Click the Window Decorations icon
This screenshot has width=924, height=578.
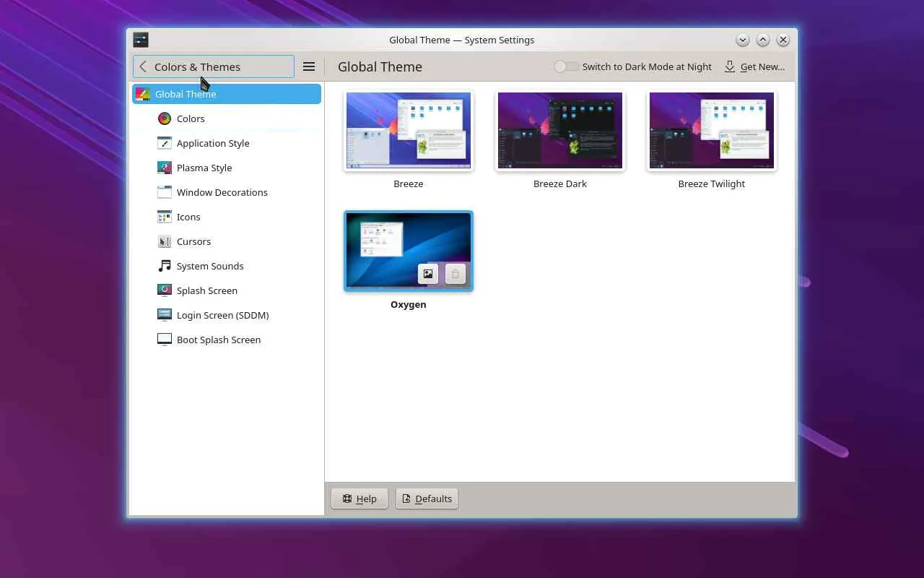click(165, 192)
